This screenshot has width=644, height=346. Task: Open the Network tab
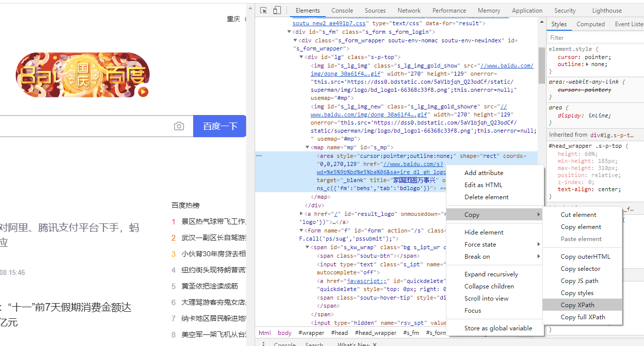(x=409, y=11)
